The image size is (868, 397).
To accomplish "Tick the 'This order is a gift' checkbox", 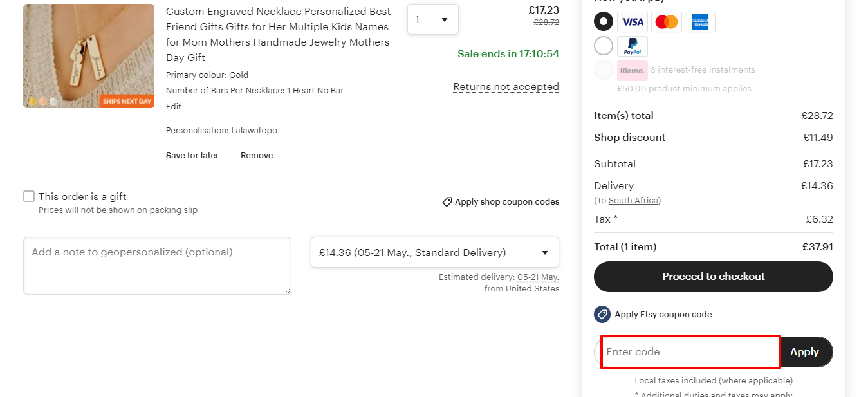I will pyautogui.click(x=29, y=197).
